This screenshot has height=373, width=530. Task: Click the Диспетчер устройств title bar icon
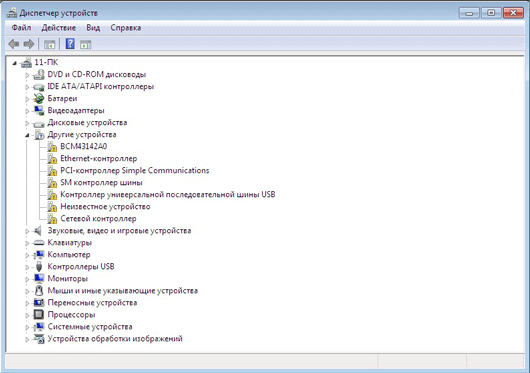[12, 13]
